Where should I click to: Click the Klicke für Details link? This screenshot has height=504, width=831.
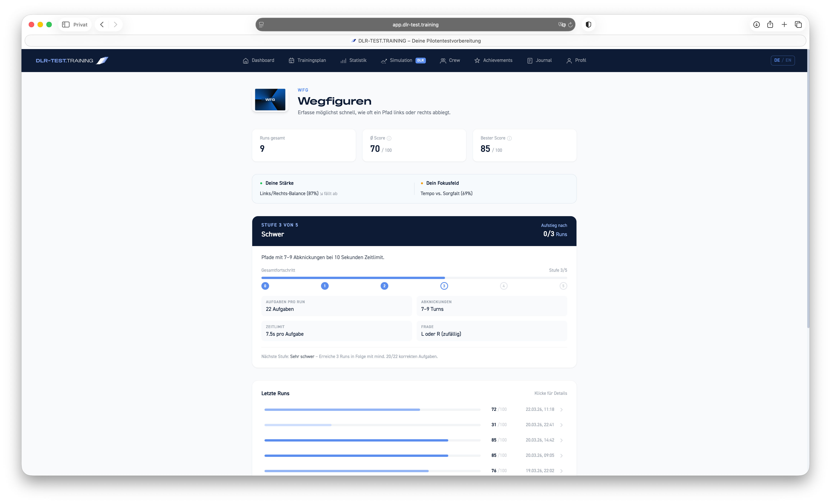coord(551,393)
